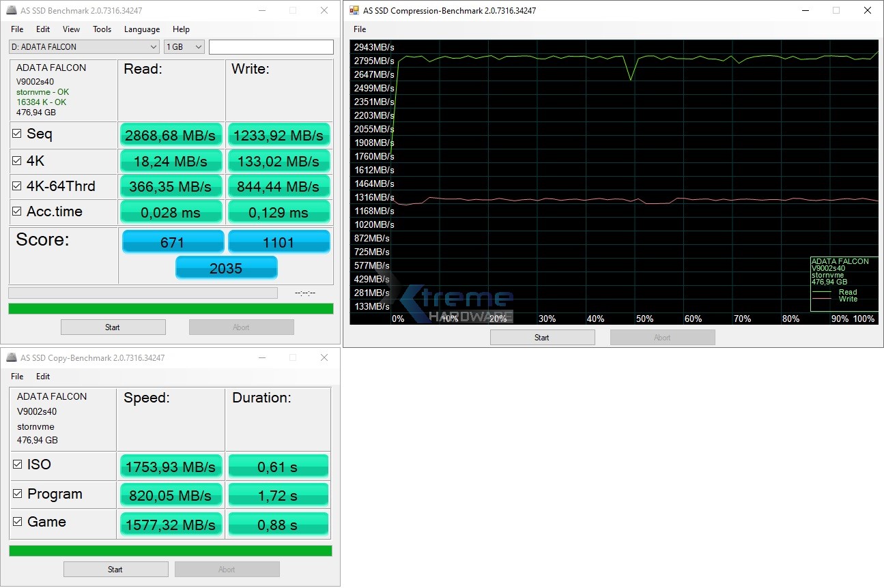Start the compression benchmark
Viewport: 884px width, 588px height.
[x=541, y=336]
